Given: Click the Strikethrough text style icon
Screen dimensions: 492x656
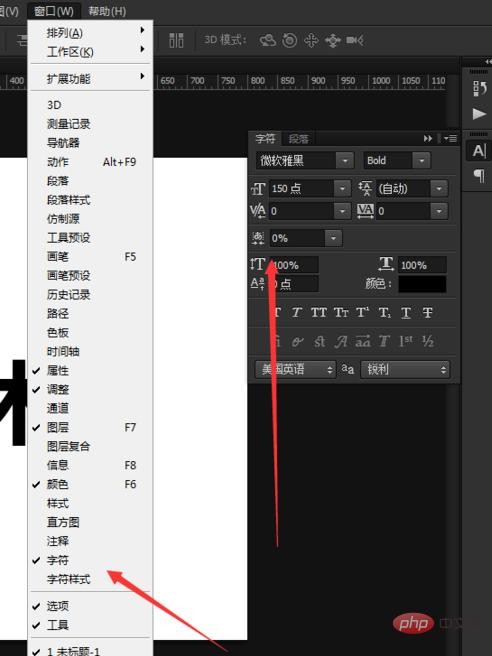Looking at the screenshot, I should pyautogui.click(x=427, y=313).
